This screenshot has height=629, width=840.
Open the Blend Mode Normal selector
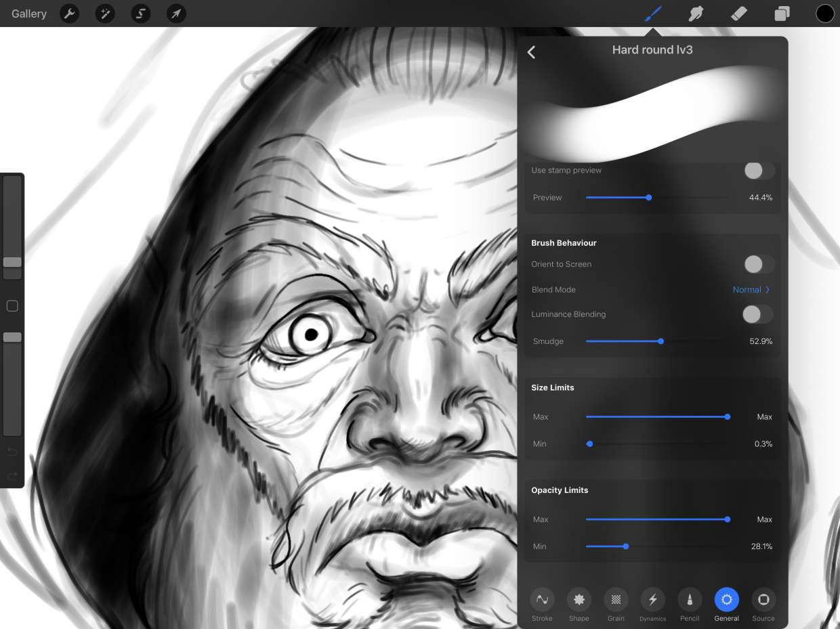click(751, 290)
